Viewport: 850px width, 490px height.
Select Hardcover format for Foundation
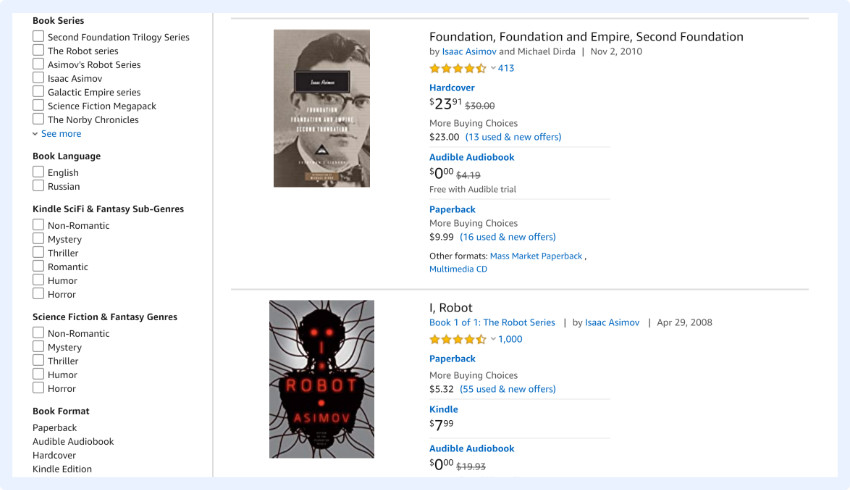pos(452,88)
